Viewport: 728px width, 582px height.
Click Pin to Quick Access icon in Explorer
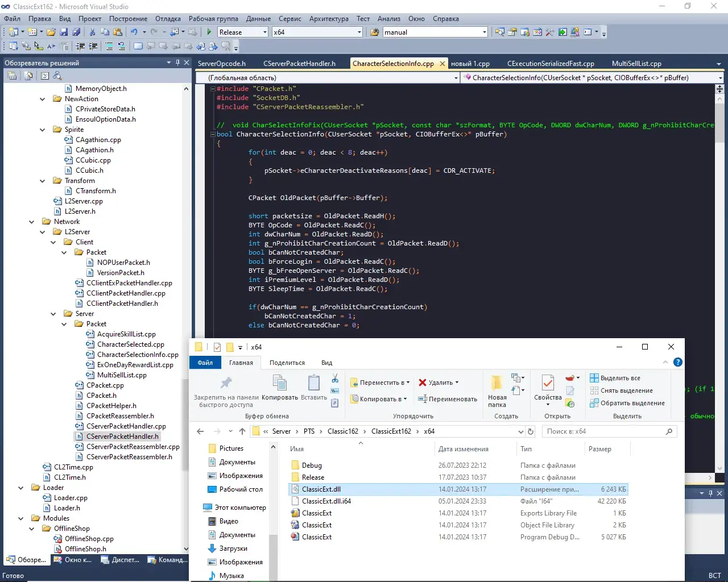[226, 382]
